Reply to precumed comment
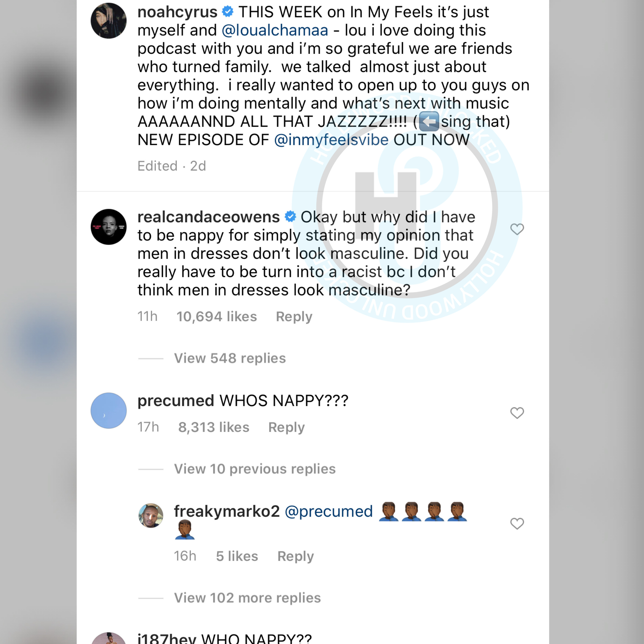The image size is (644, 644). pos(287,427)
